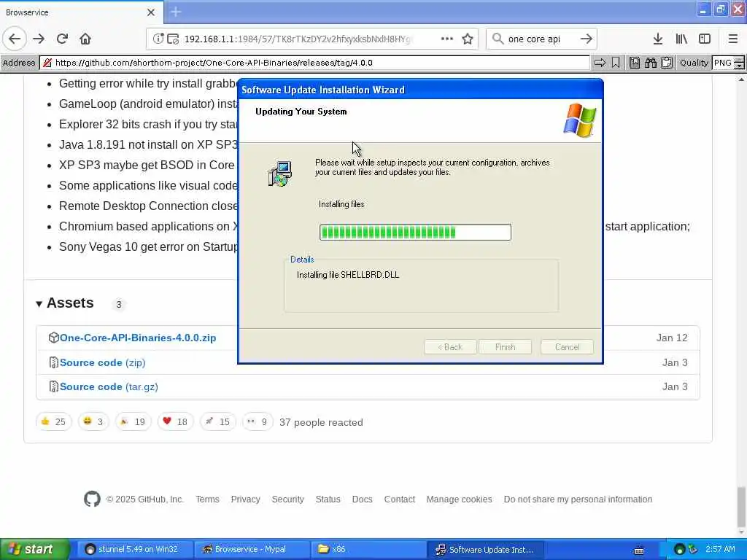Open 'Do not share my personal information' link
This screenshot has width=747, height=560.
(x=578, y=499)
